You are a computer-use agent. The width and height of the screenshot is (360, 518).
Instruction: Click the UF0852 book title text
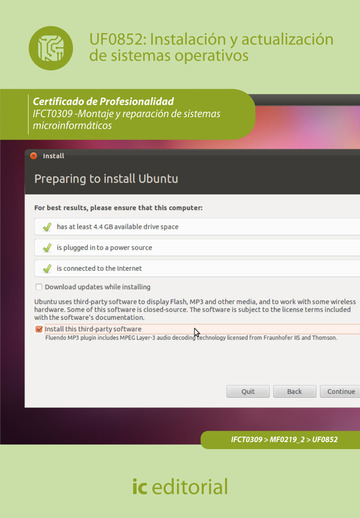click(211, 47)
